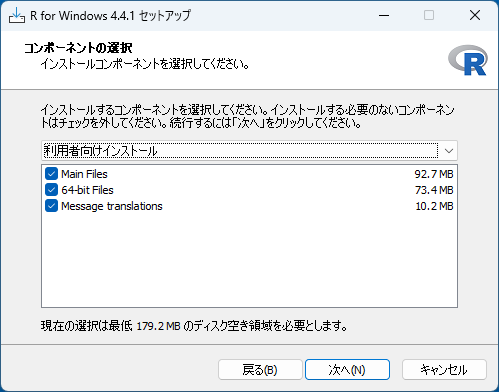Select the 64-bit Files list entry label
Screen dimensions: 499x392
pos(87,190)
